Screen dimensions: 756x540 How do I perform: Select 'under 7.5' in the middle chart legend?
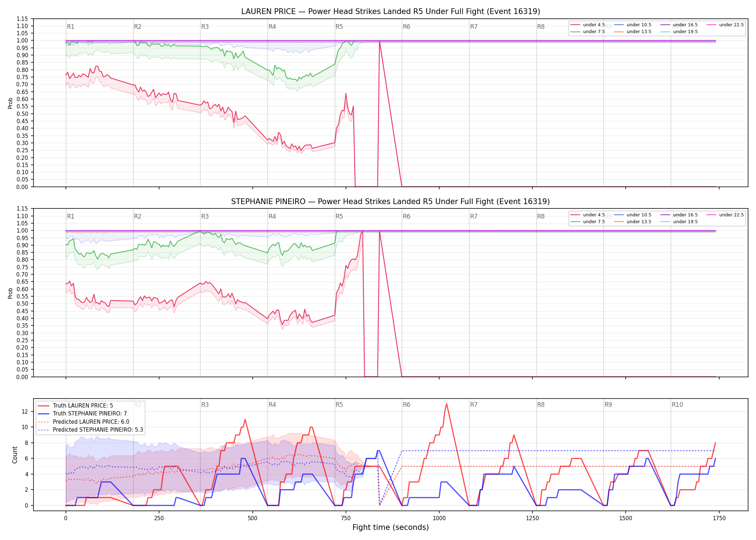click(x=588, y=222)
